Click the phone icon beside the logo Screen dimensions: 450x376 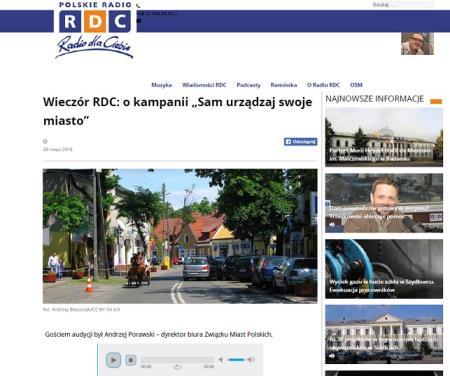pos(138,5)
